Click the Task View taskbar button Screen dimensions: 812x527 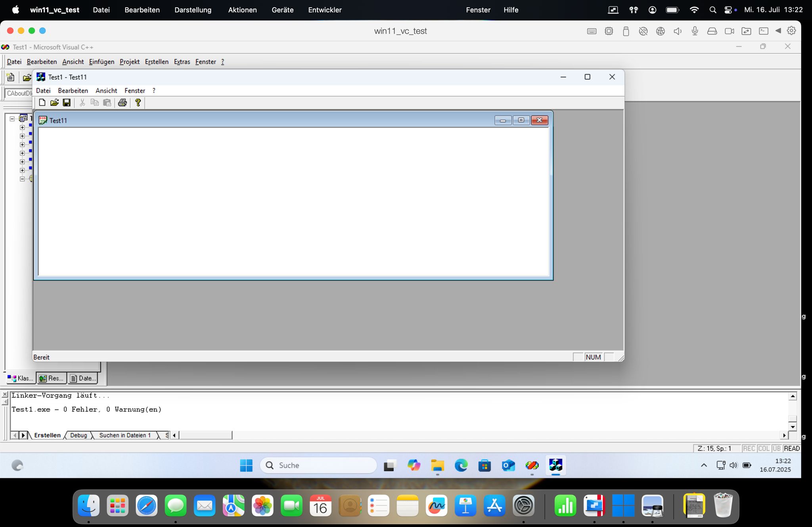(390, 465)
